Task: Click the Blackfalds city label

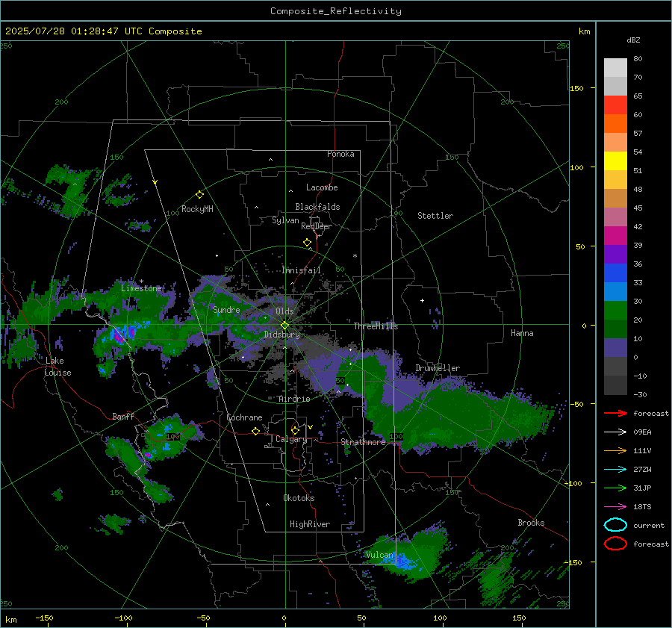Action: tap(317, 207)
